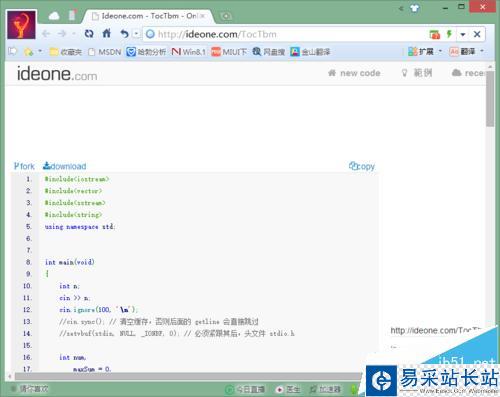The image size is (500, 397).
Task: Click the undo restore arrow icon
Action: tap(125, 34)
